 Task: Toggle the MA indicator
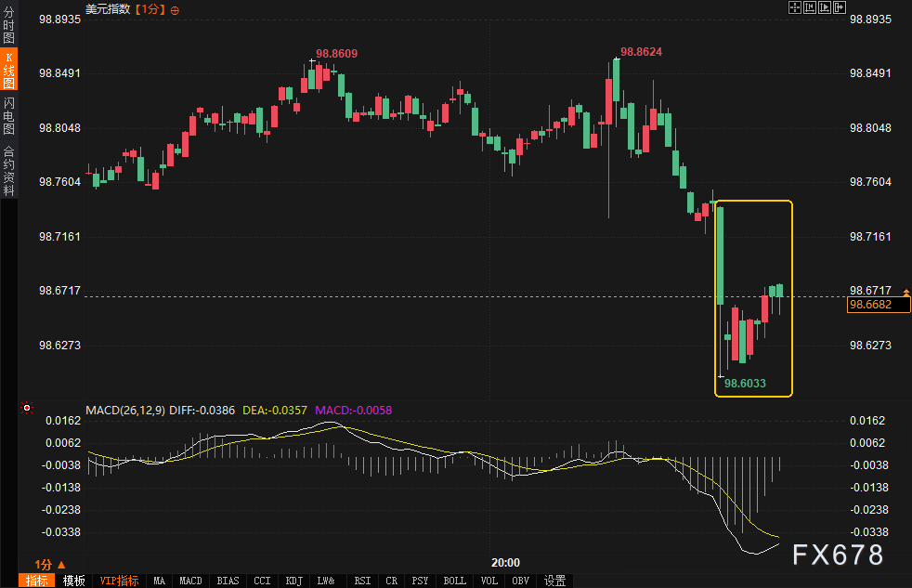[159, 581]
